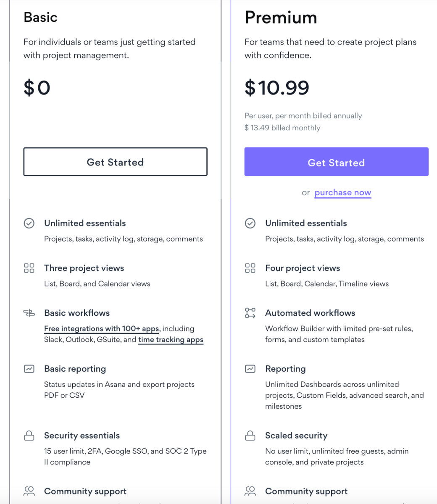Click the purple Premium Get Started button
Viewport: 437px width, 504px height.
point(336,162)
